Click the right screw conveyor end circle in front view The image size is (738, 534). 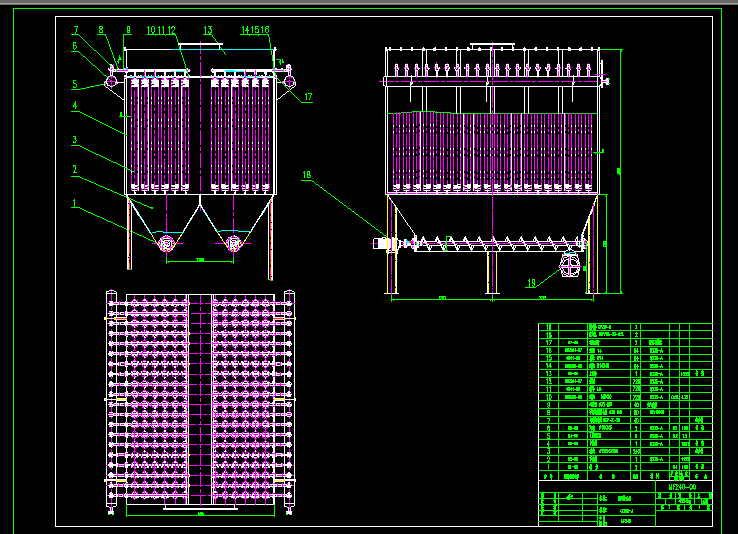234,243
